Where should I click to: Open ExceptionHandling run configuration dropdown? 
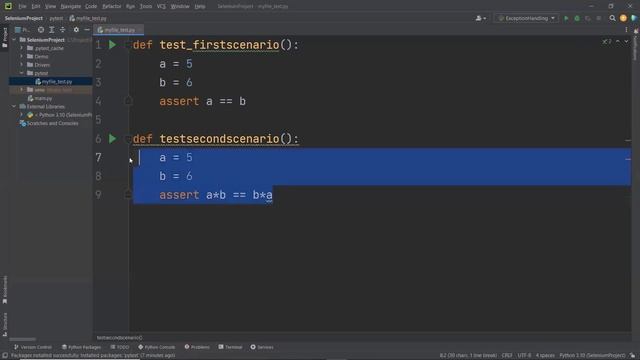(x=527, y=18)
